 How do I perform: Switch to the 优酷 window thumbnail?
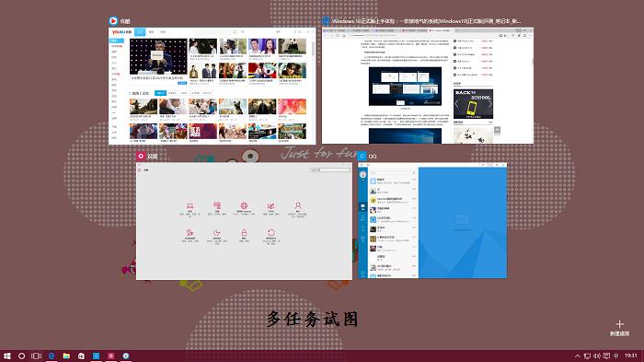coord(212,86)
